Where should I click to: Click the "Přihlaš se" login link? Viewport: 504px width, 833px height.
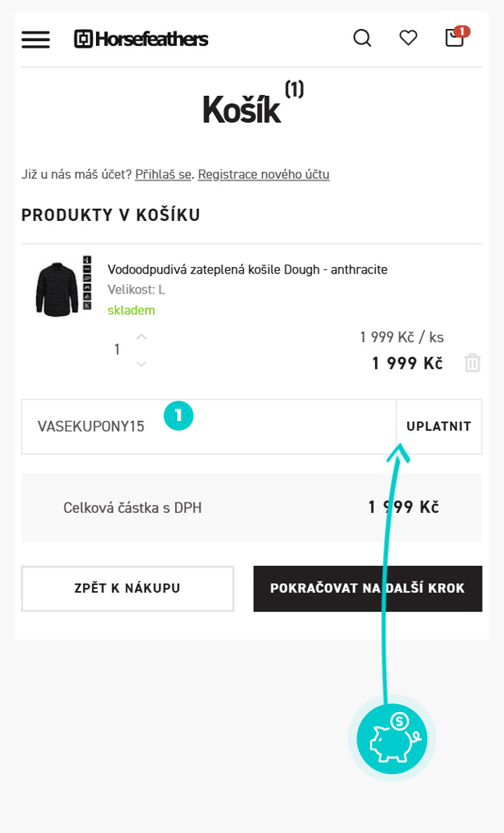163,174
